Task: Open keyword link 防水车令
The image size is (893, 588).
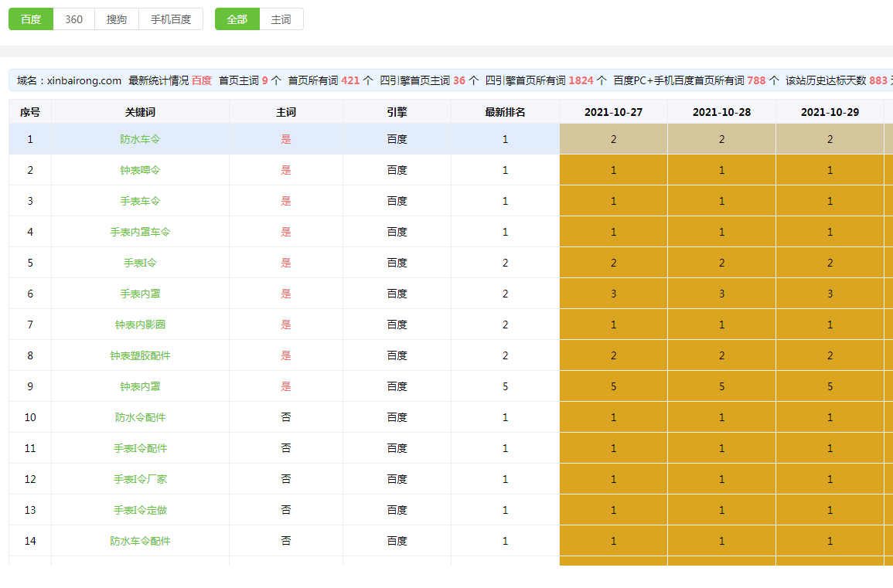Action: coord(140,139)
